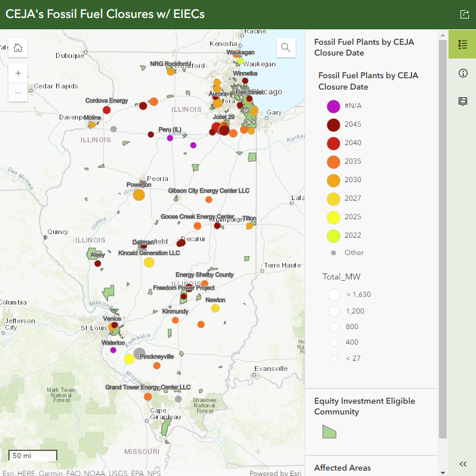Click scrollbar down arrow in legend panel

click(x=443, y=472)
